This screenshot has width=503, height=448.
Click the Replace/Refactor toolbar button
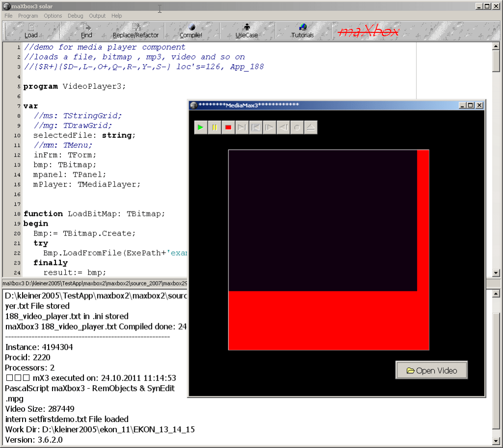[x=136, y=31]
